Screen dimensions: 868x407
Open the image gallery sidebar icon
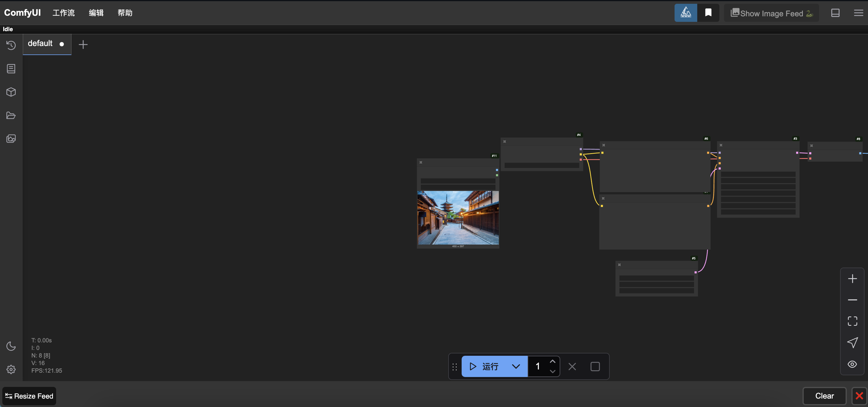pyautogui.click(x=11, y=139)
